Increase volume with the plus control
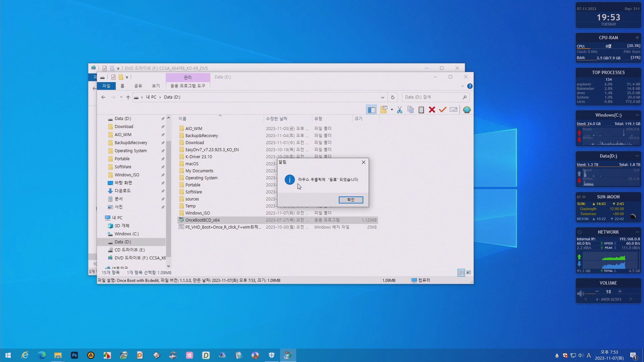Viewport: 644px width, 362px height. [620, 291]
